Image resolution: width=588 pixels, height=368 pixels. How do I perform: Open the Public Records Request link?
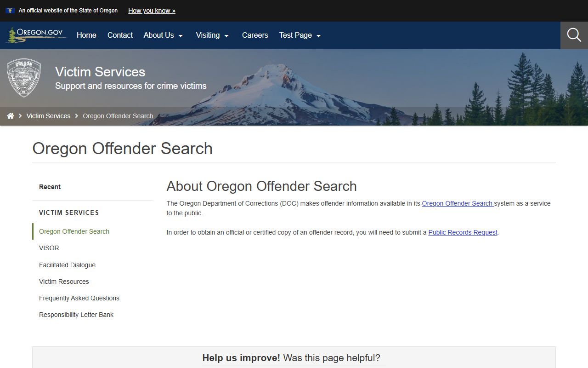tap(463, 232)
